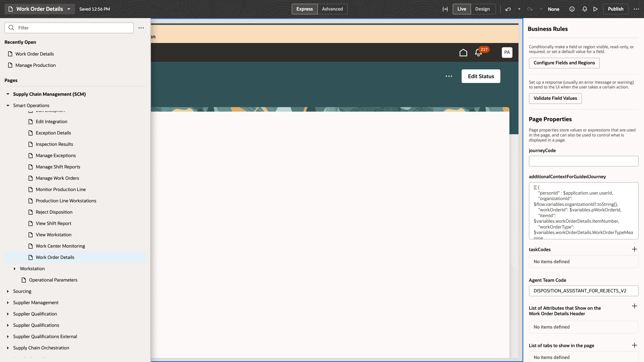Viewport: 644px width, 362px height.
Task: Open Configure Fields and Regions
Action: [x=564, y=63]
